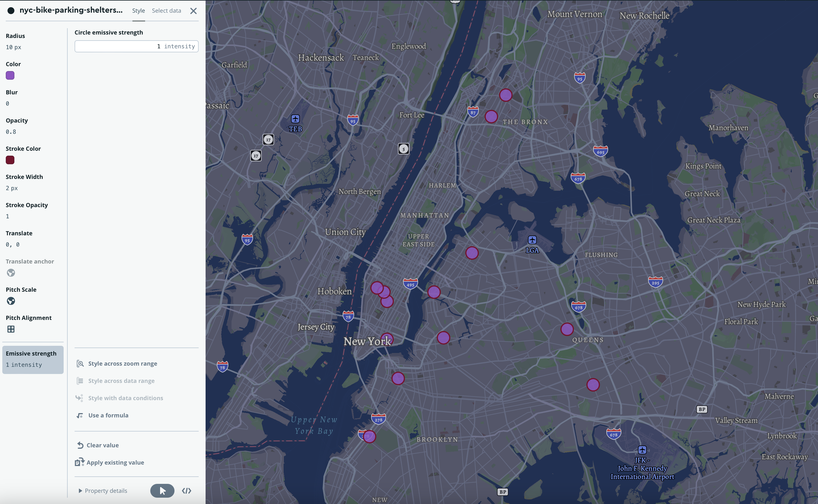Screen dimensions: 818x504
Task: Select the pointer cursor tool button
Action: coord(162,490)
